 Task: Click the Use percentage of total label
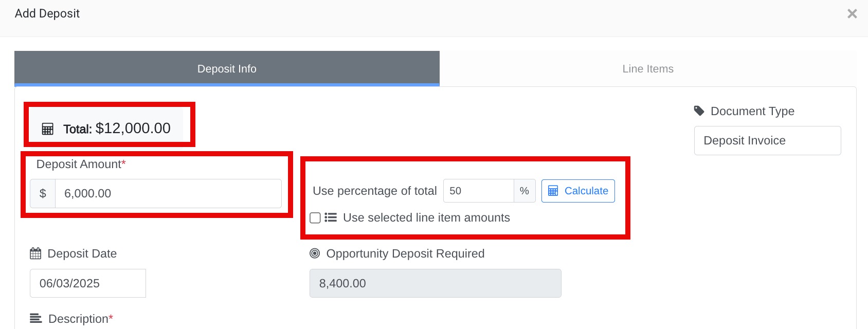[374, 191]
